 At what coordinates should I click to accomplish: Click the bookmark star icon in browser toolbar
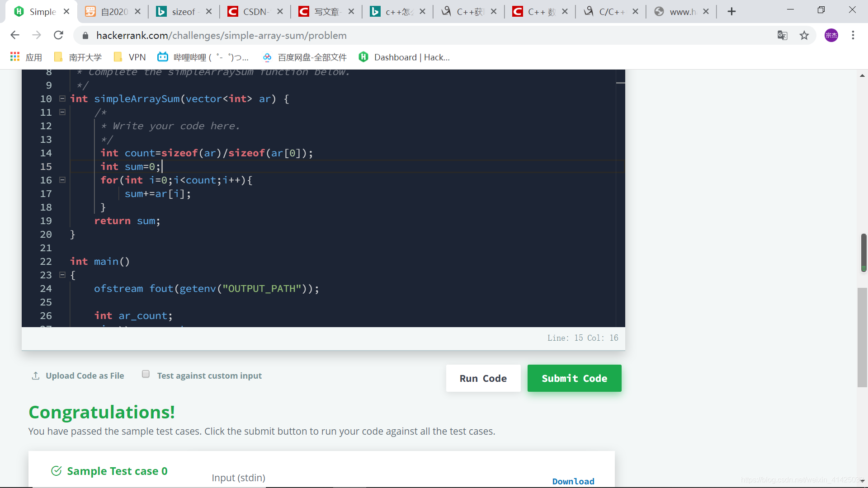pyautogui.click(x=804, y=35)
